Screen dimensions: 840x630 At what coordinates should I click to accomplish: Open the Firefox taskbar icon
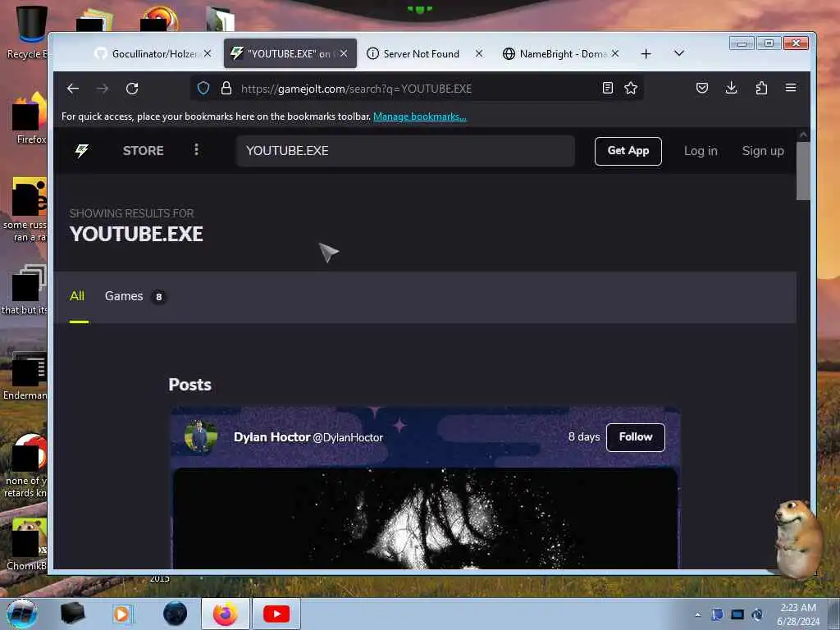225,614
